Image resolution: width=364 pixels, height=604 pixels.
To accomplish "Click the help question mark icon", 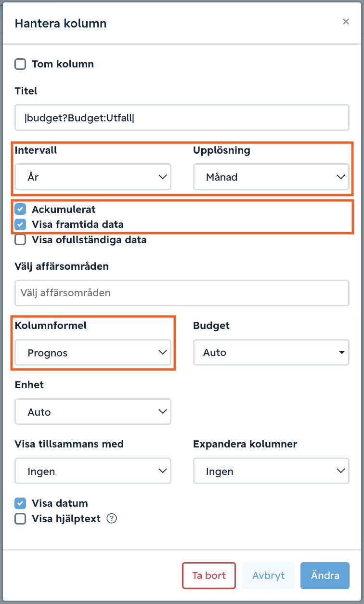I will [x=112, y=519].
